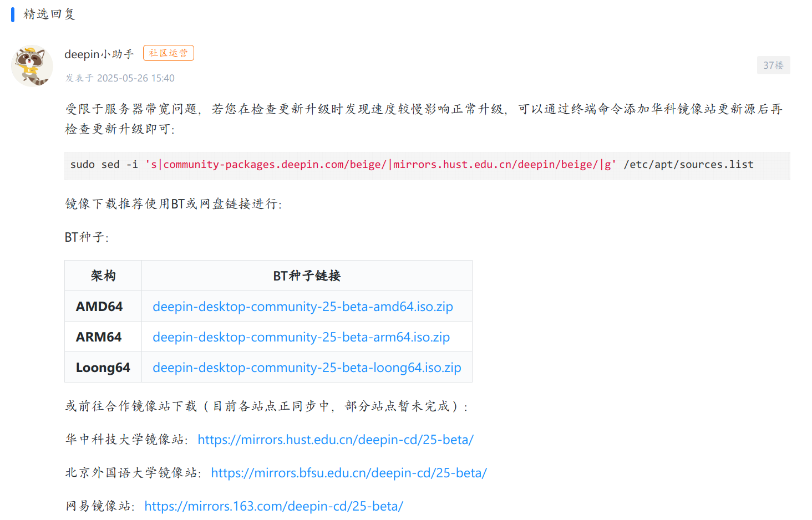Click the post time 2025-05-26 15:40
Screen dimensions: 812x520
click(x=136, y=78)
